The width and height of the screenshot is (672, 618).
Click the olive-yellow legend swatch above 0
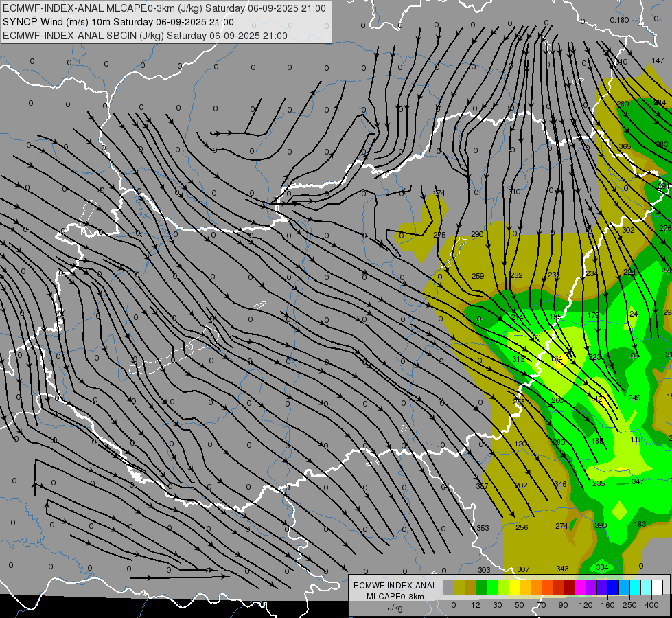459,588
